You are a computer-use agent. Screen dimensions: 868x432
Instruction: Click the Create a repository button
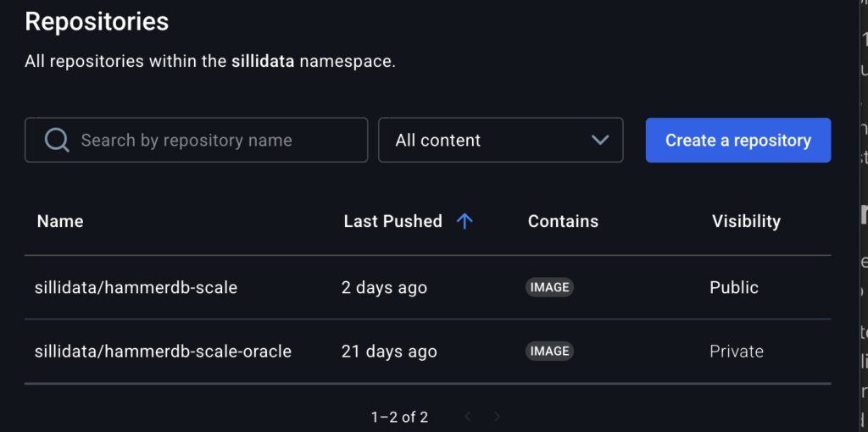pos(737,140)
